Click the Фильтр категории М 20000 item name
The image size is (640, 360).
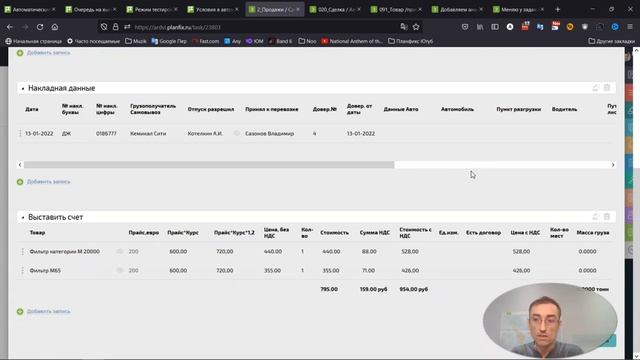(x=64, y=251)
